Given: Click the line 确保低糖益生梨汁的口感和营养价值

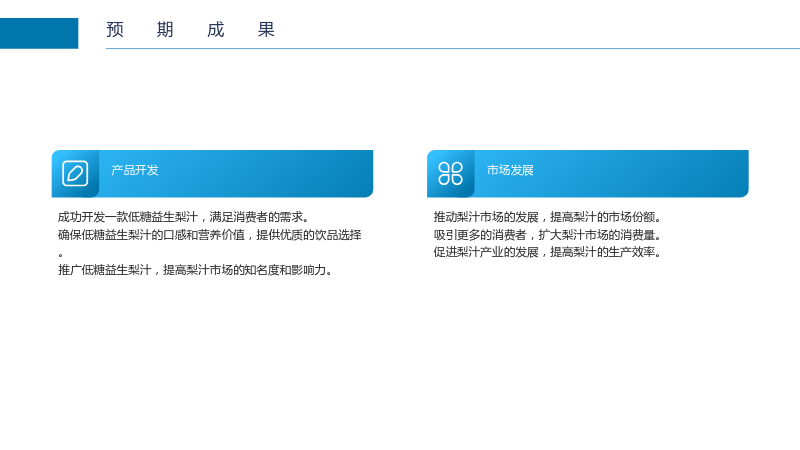Looking at the screenshot, I should click(x=209, y=235).
